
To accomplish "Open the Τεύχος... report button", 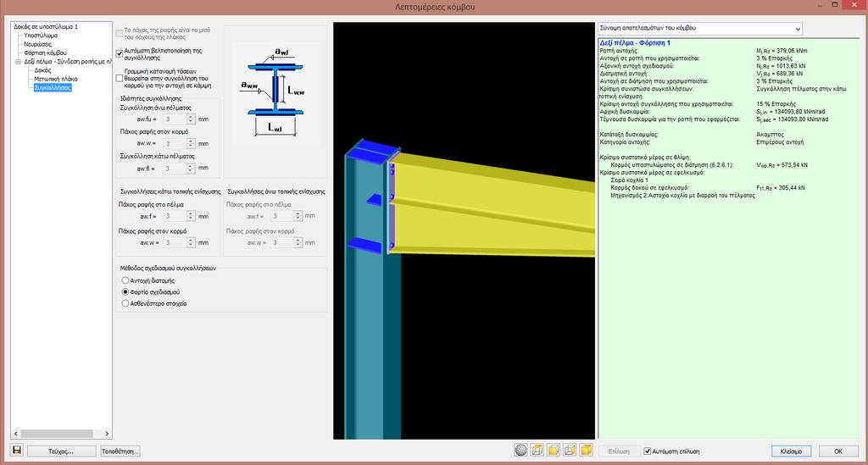I will pos(61,451).
